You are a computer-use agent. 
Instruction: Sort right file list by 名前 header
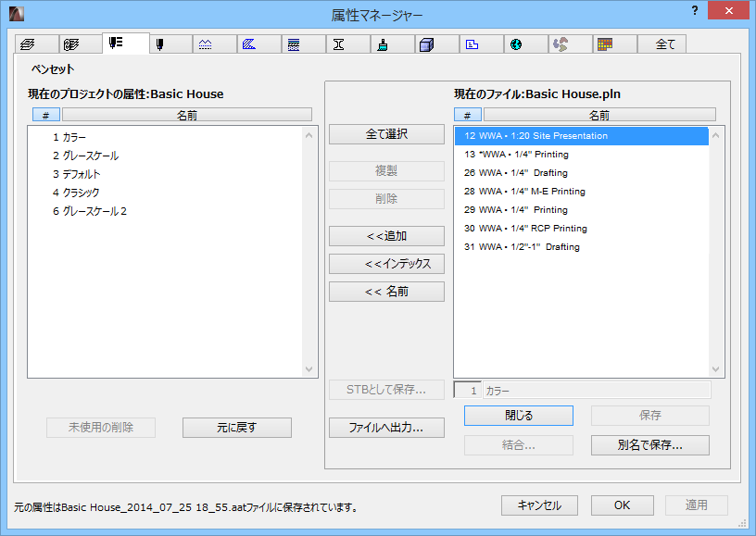(x=599, y=115)
